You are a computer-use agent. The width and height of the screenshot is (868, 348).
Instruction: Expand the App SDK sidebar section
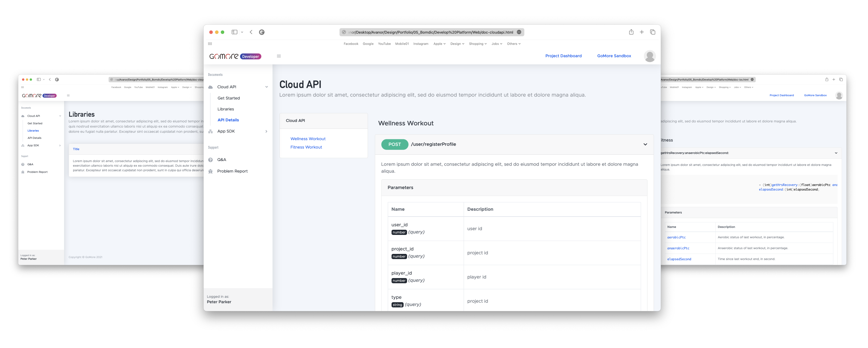(x=266, y=131)
